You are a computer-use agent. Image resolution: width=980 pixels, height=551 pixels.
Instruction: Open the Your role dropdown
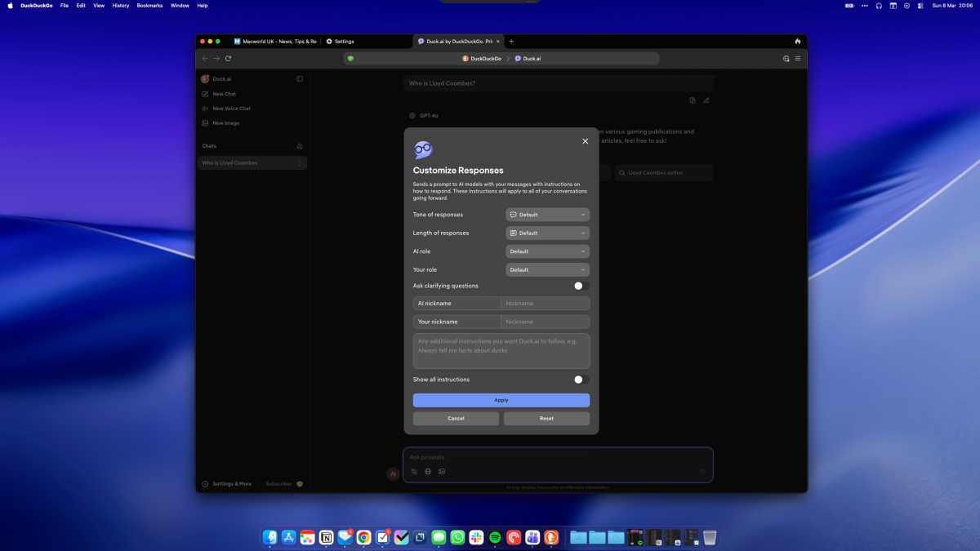coord(547,270)
